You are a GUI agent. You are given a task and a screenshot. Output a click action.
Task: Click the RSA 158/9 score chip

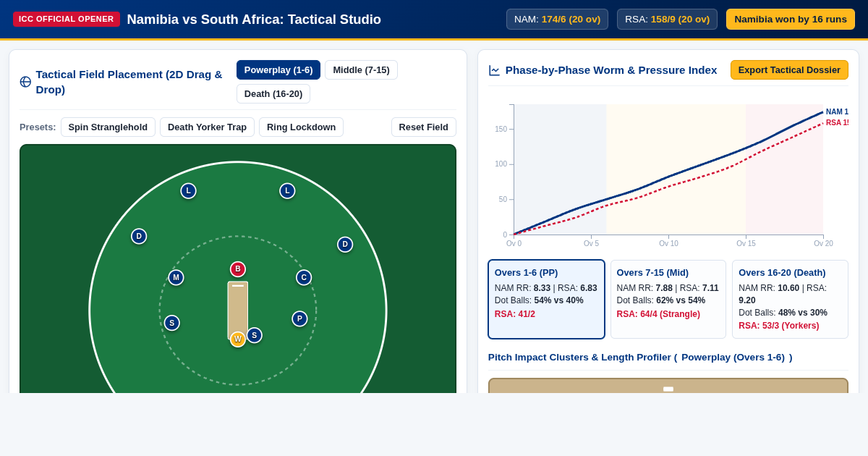coord(667,20)
